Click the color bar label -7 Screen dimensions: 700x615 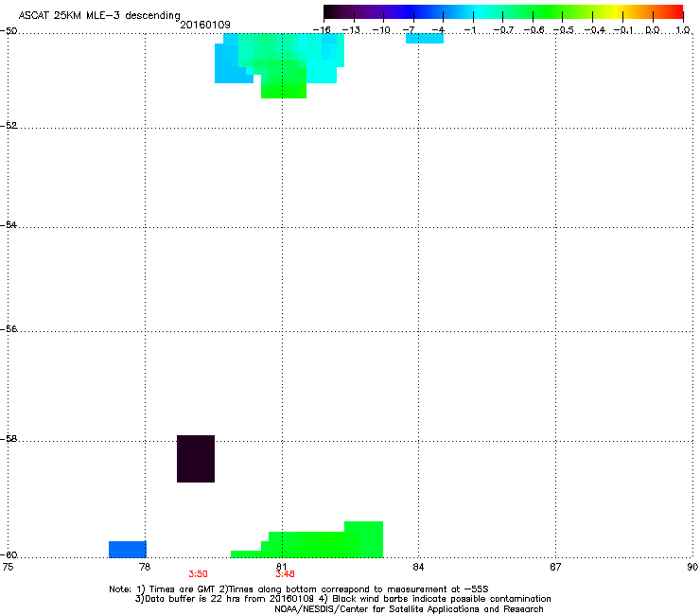[410, 30]
